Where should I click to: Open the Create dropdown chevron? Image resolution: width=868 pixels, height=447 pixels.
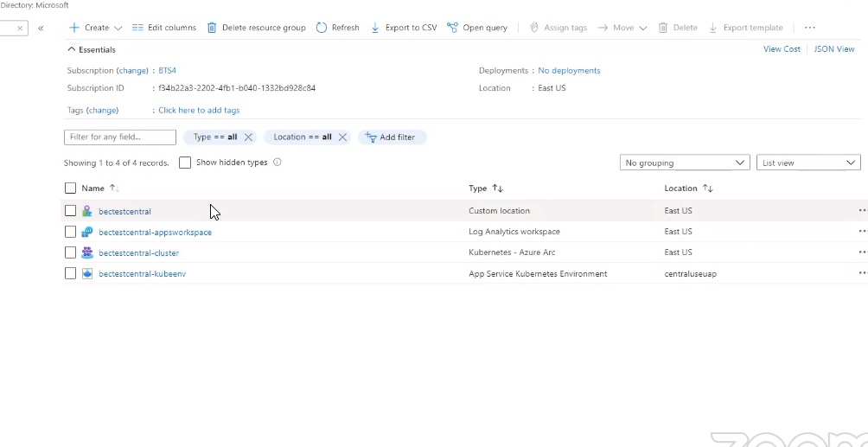(x=118, y=28)
